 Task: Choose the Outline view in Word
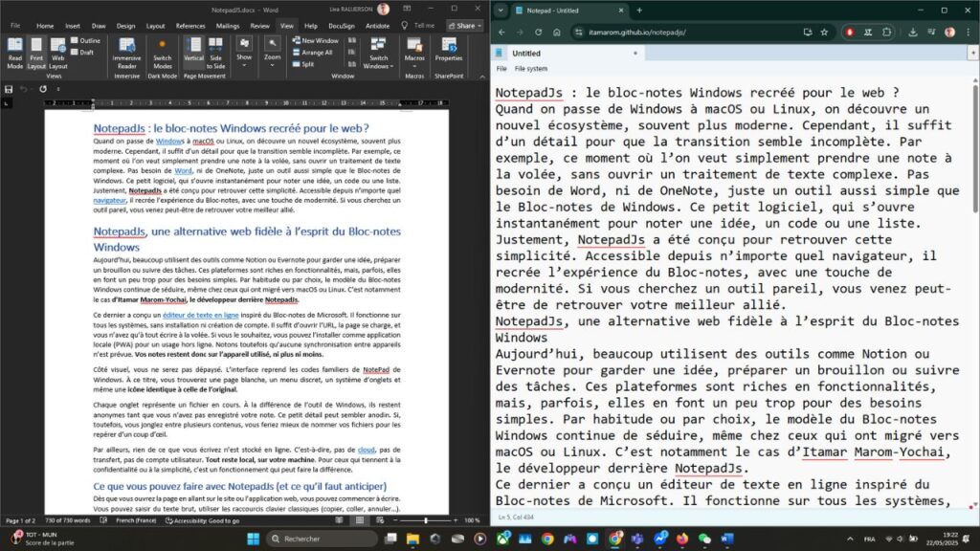pos(85,40)
